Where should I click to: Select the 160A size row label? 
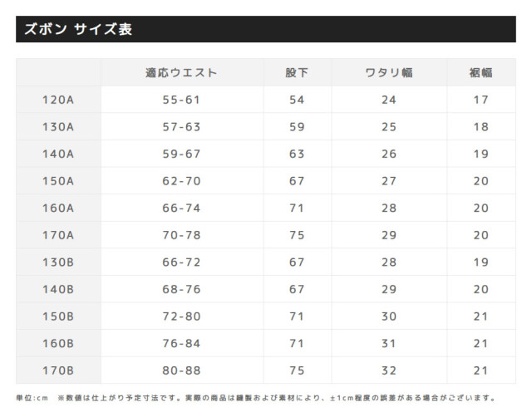[x=58, y=208]
